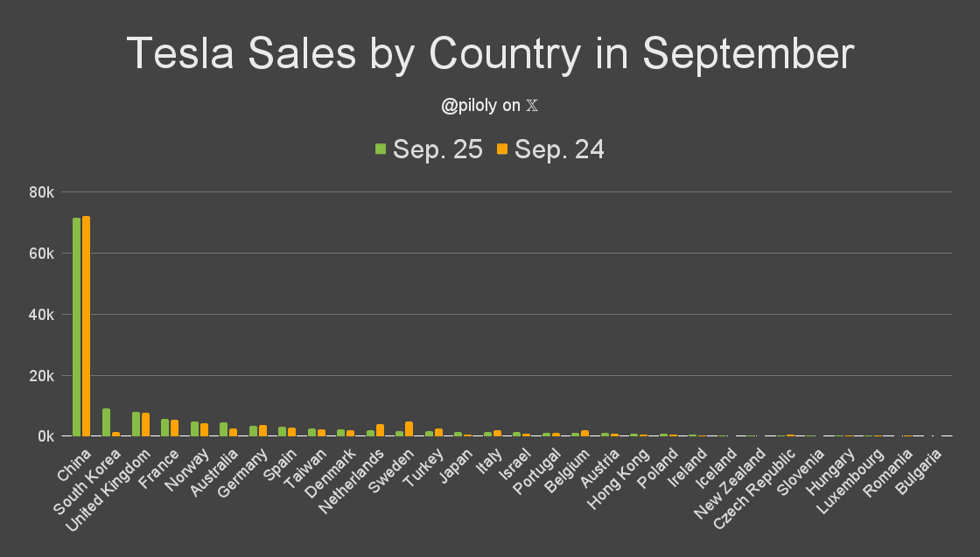Click South Korea's green bar

pos(106,422)
